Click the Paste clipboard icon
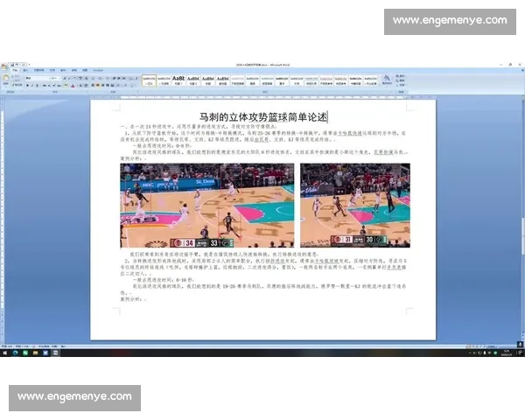Viewport: 525px width, 420px height. [x=6, y=80]
